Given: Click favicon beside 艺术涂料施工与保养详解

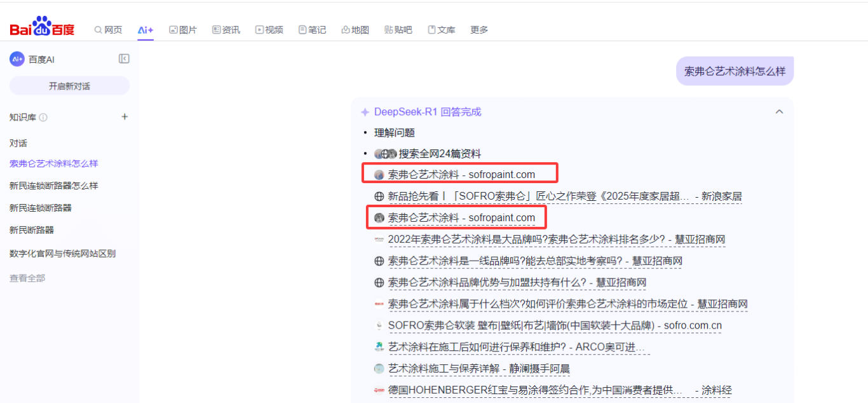Looking at the screenshot, I should [379, 369].
